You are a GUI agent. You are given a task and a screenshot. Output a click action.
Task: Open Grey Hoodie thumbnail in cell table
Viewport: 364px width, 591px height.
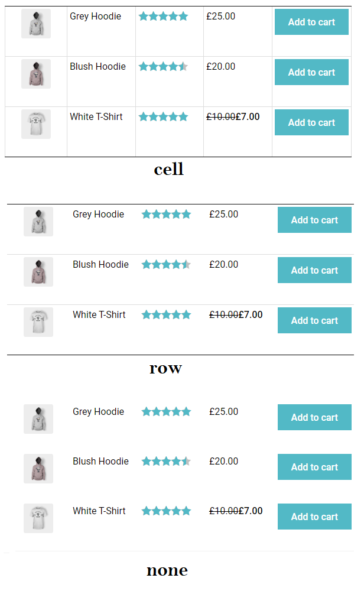click(36, 24)
